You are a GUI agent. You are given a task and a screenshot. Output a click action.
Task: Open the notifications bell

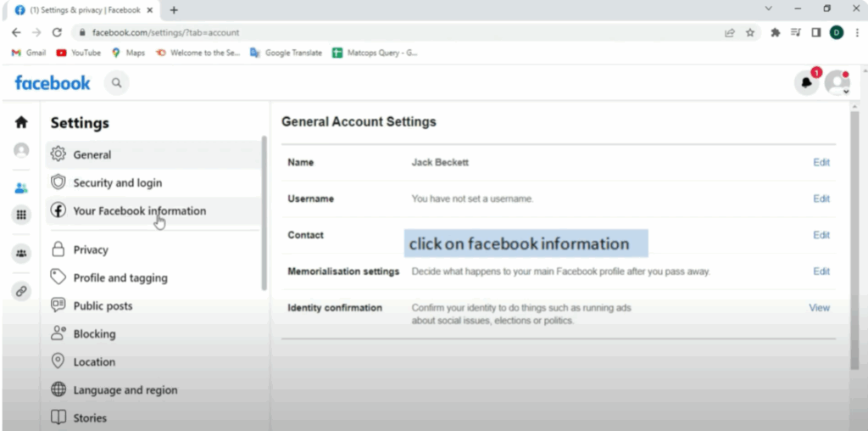pyautogui.click(x=807, y=82)
